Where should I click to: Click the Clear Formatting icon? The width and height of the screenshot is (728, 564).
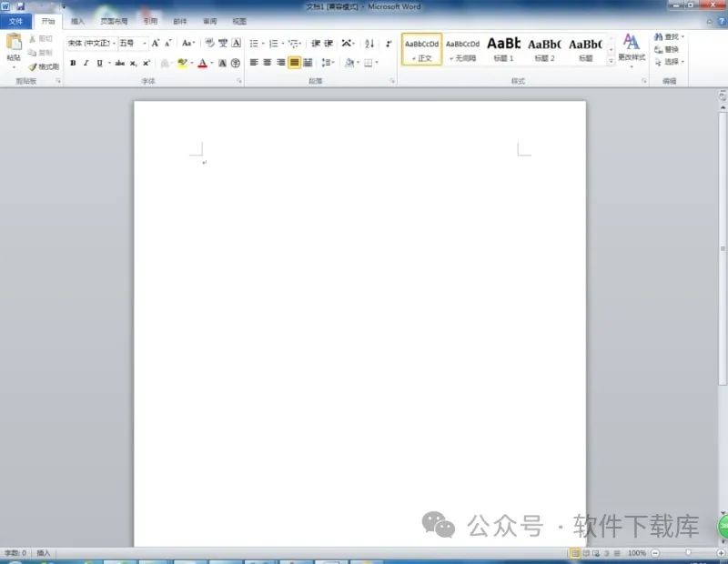tap(210, 43)
